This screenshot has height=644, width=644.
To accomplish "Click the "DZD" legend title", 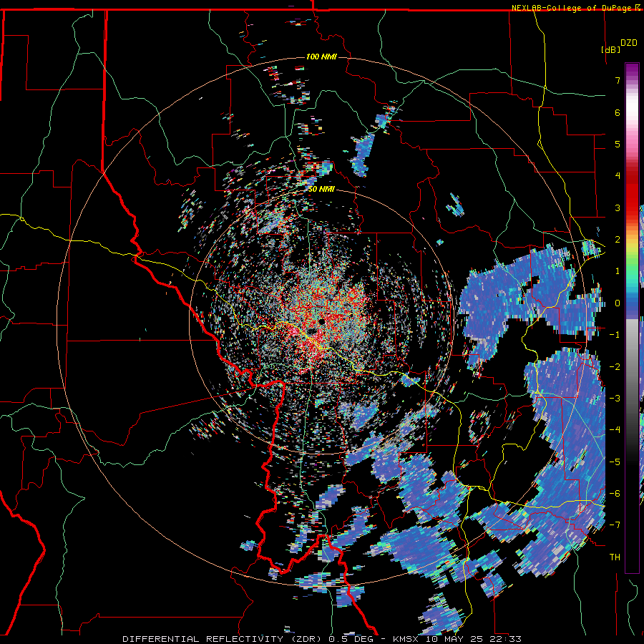I will click(628, 43).
